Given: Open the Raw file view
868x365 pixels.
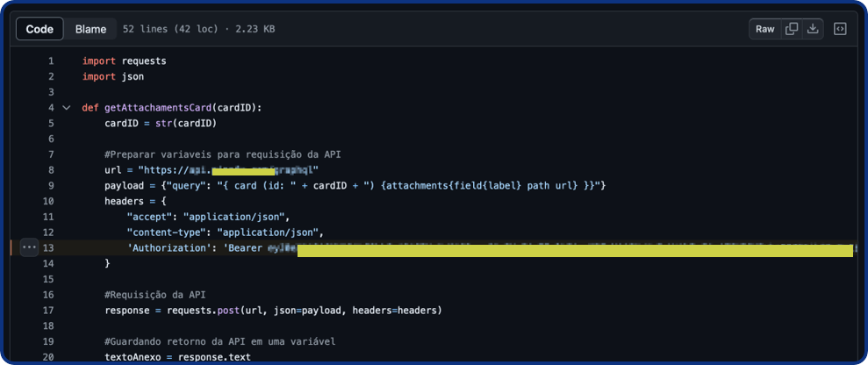Looking at the screenshot, I should point(765,29).
